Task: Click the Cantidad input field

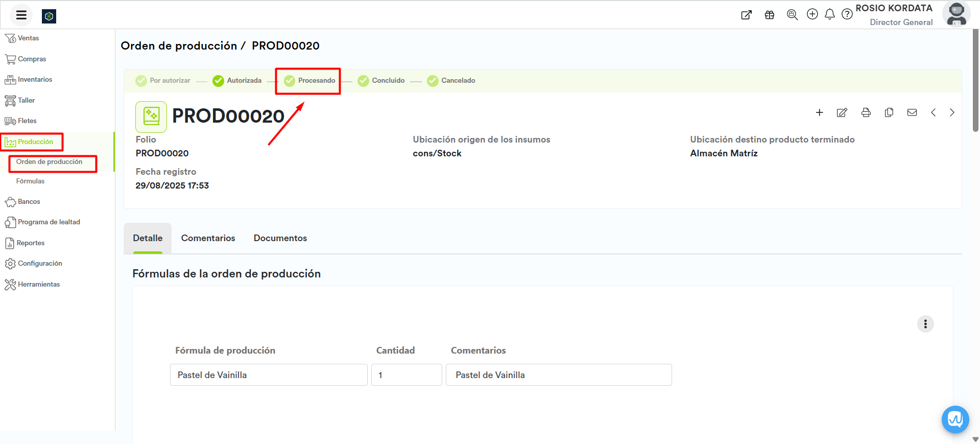Action: coord(407,375)
